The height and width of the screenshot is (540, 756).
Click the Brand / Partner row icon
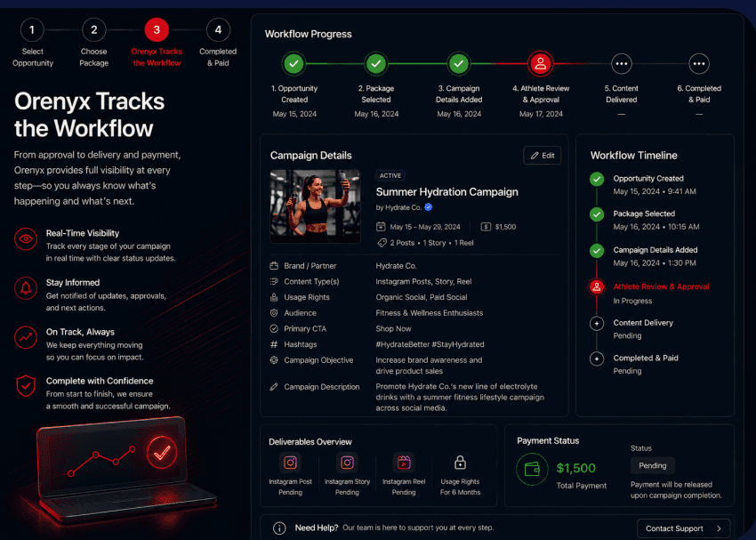tap(274, 266)
